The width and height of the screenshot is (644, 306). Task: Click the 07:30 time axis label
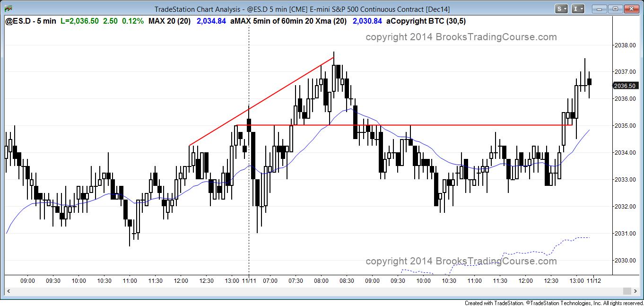[x=296, y=281]
